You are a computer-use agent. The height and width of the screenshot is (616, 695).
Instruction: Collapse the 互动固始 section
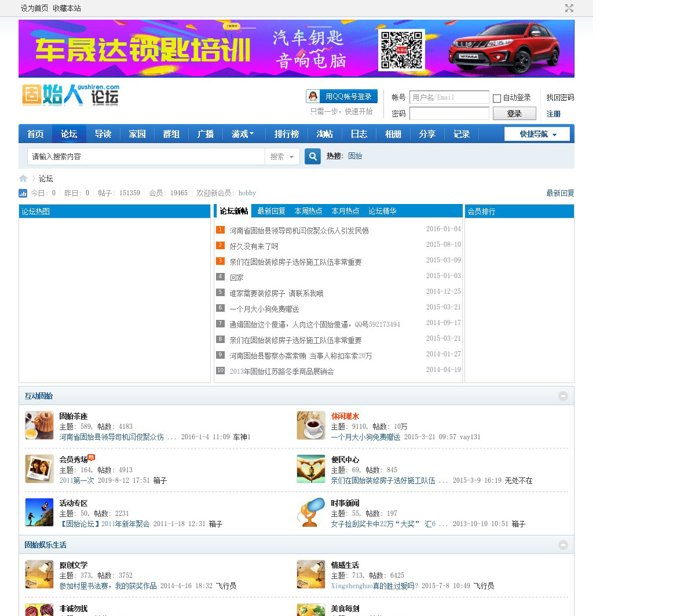563,396
